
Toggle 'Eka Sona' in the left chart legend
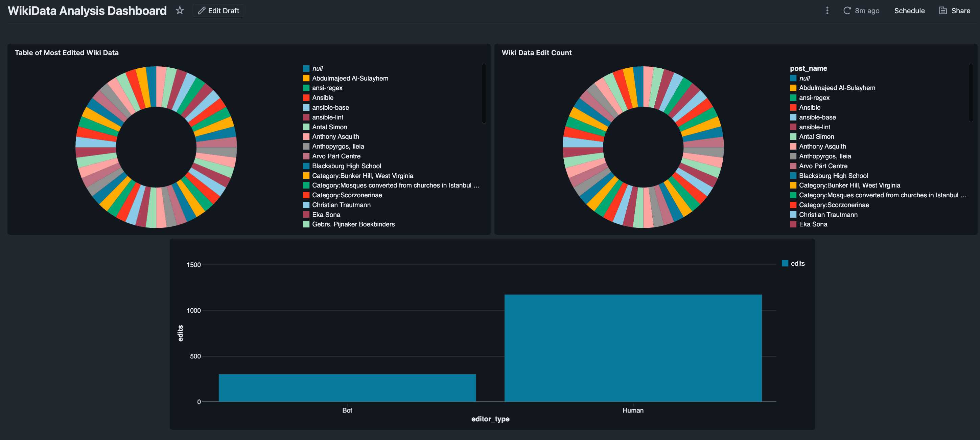tap(326, 214)
